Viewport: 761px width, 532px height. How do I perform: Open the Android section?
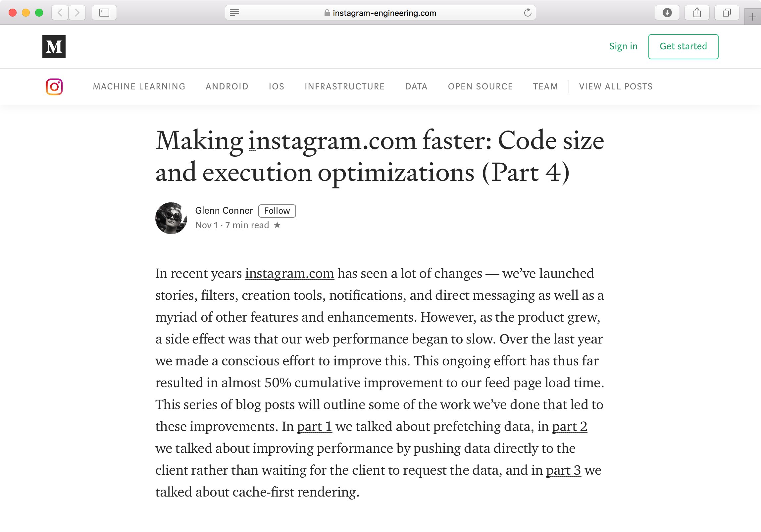pyautogui.click(x=227, y=86)
